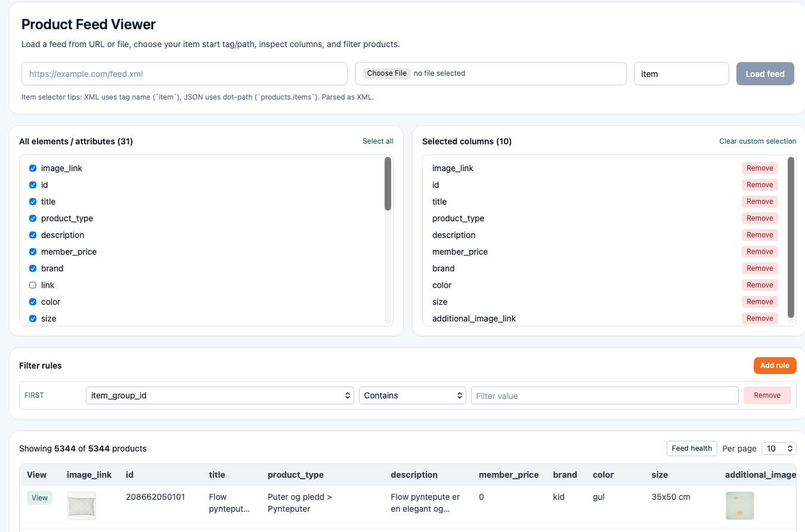
Task: Click Puter og pledd product type cell
Action: (300, 503)
